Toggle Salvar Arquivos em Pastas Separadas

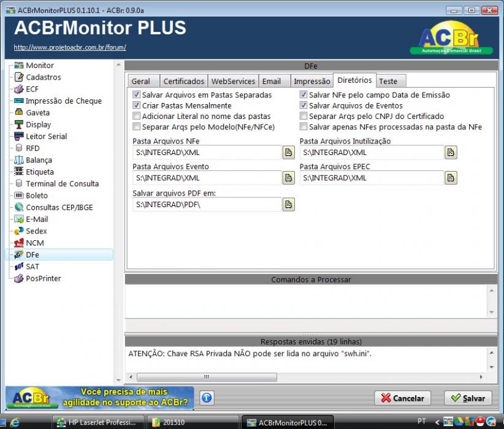136,95
